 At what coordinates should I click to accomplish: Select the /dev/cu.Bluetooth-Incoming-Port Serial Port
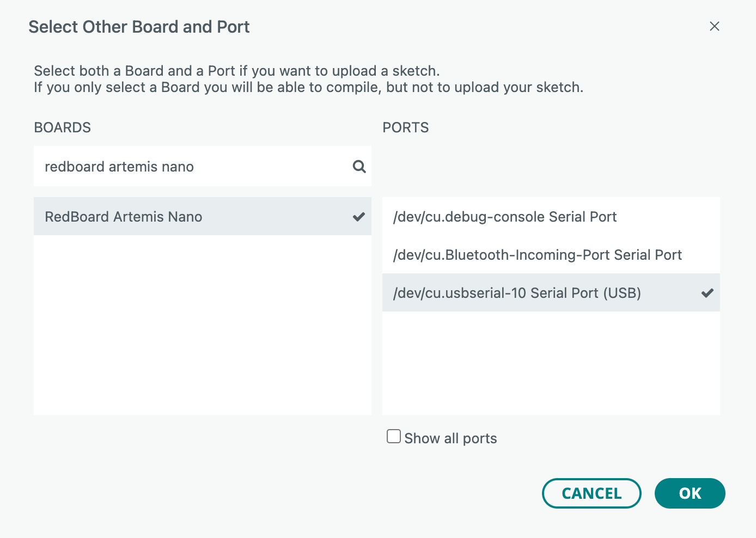point(538,254)
